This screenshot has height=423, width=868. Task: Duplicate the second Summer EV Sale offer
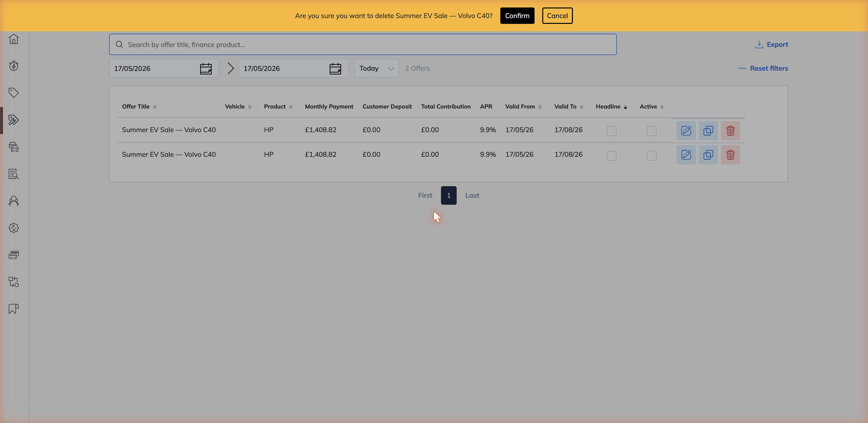pos(708,155)
